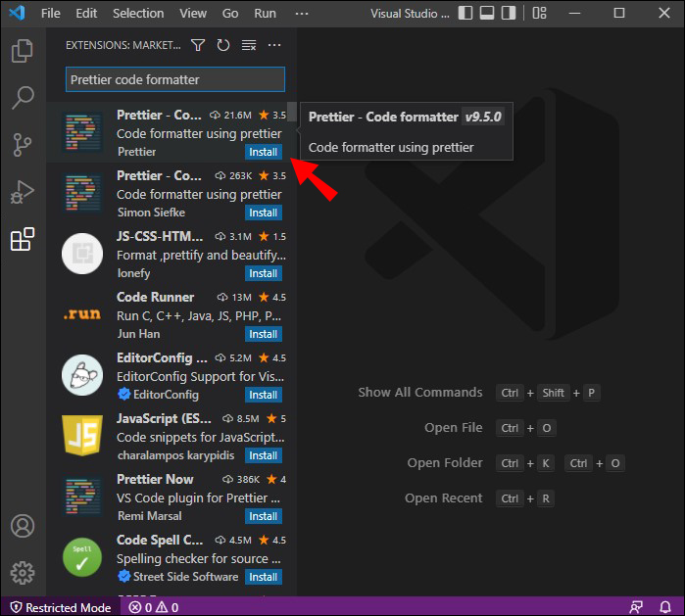Toggle the primary side bar
This screenshot has width=685, height=616.
(465, 13)
